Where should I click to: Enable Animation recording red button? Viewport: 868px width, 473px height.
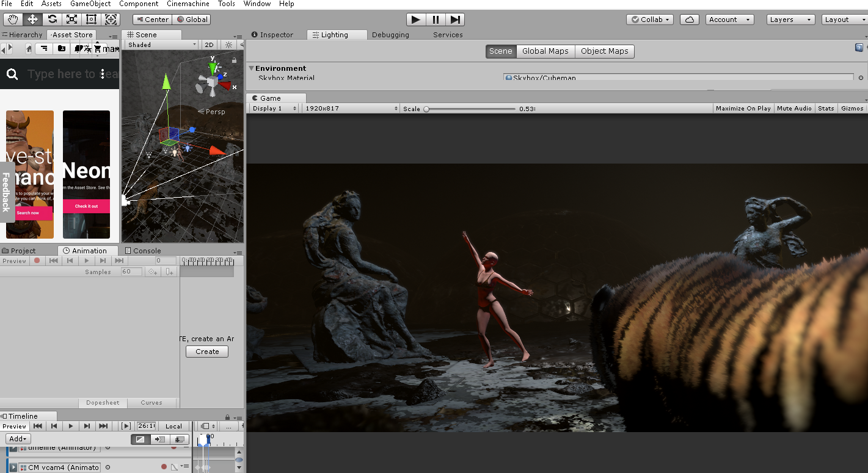[x=37, y=261]
